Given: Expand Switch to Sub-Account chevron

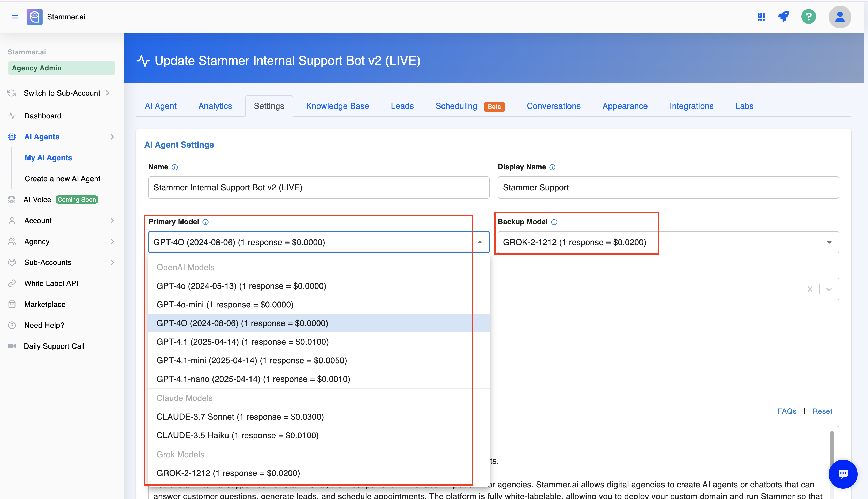Looking at the screenshot, I should (108, 93).
